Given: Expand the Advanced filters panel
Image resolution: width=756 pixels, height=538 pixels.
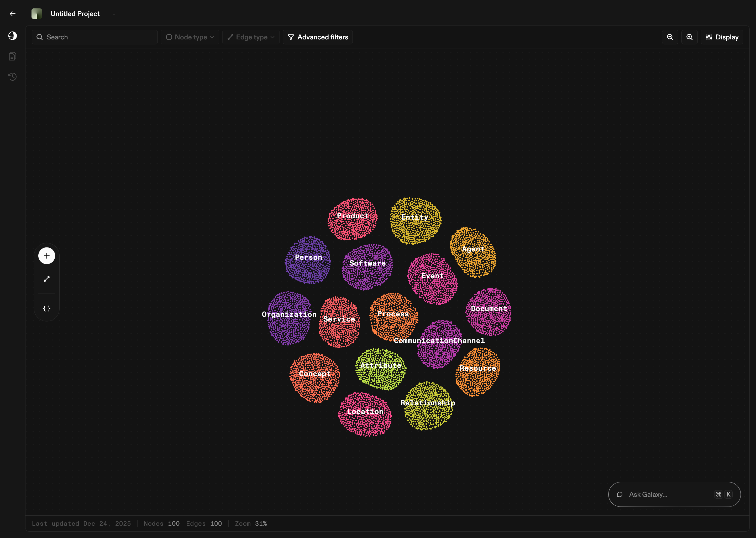Looking at the screenshot, I should [317, 37].
